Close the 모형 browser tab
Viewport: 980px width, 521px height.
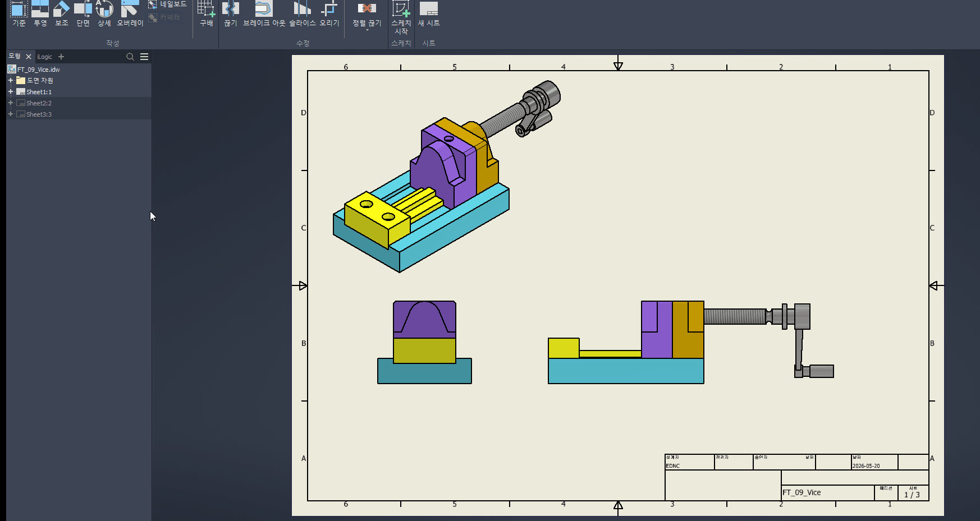pos(29,57)
